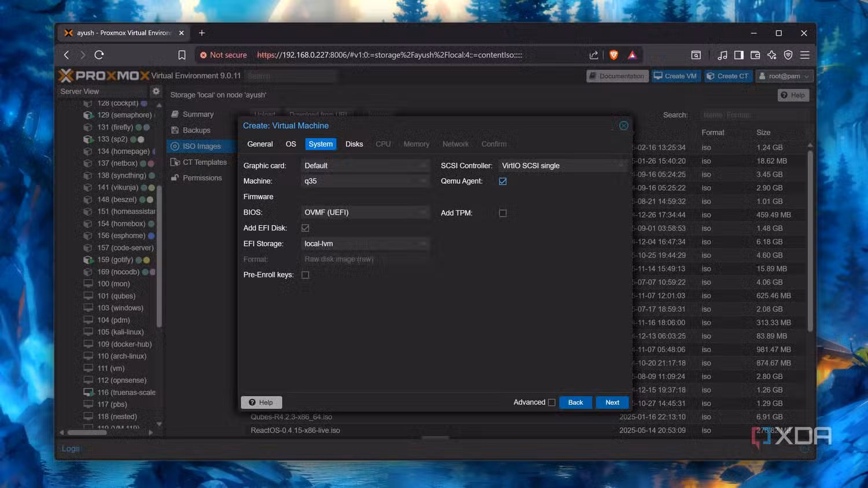
Task: Click the browser address bar URL
Action: pyautogui.click(x=389, y=55)
